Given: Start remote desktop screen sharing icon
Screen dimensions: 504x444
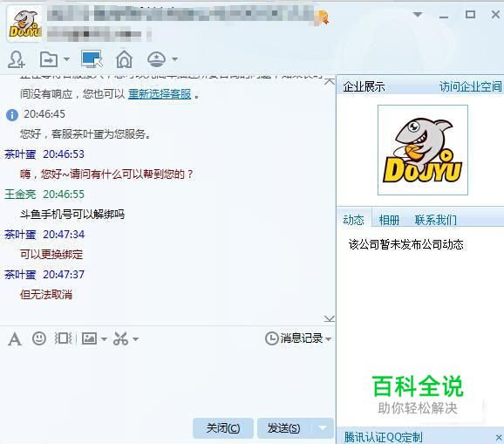Looking at the screenshot, I should [x=92, y=58].
